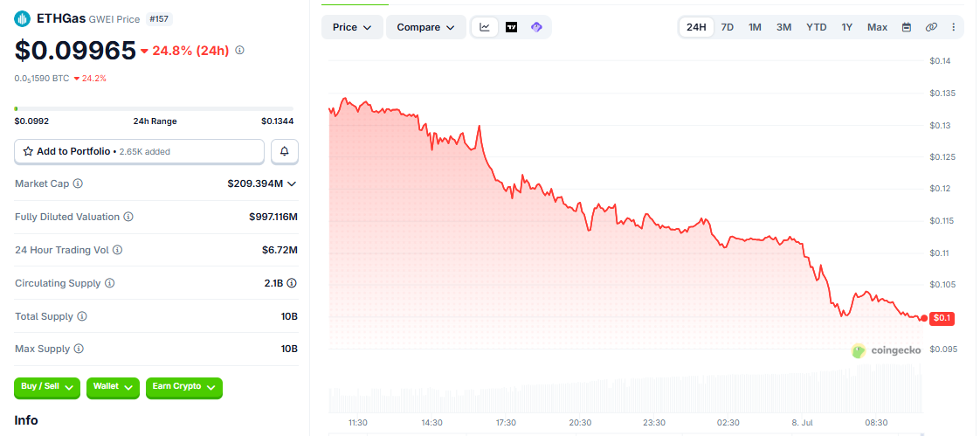Click the Add to Portfolio button
980x436 pixels.
pyautogui.click(x=140, y=151)
